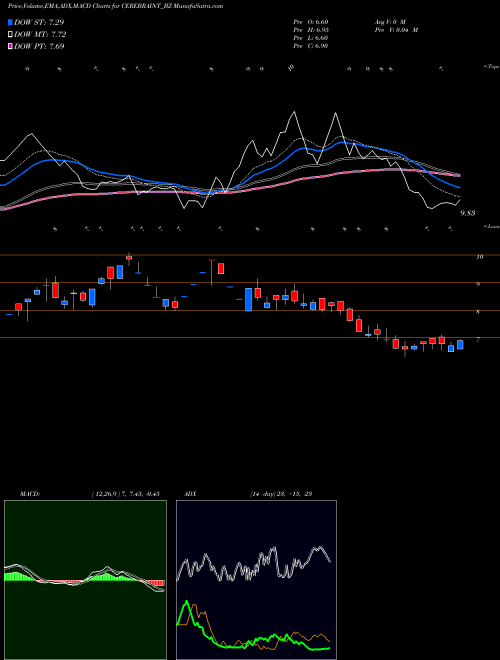Click the '<Lows' label at right edge

(491, 226)
